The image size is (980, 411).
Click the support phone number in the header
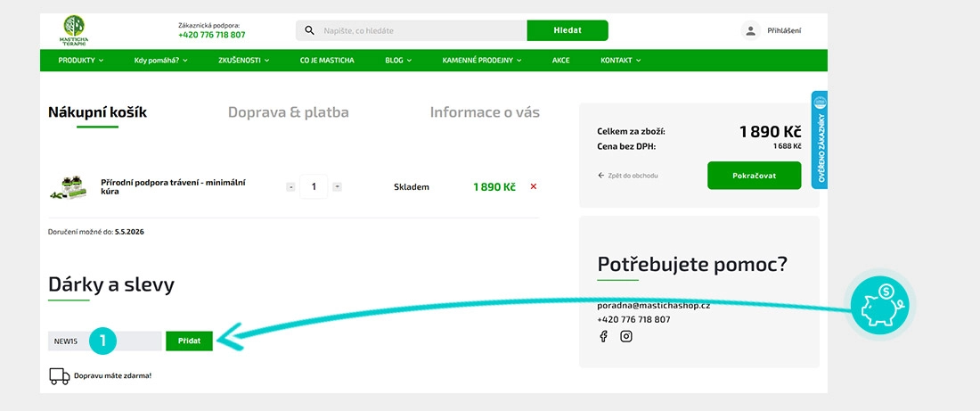pyautogui.click(x=212, y=35)
